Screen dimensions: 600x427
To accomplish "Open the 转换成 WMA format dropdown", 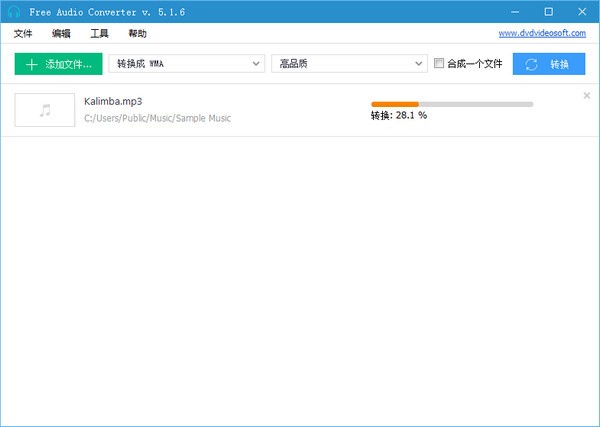I will [185, 64].
